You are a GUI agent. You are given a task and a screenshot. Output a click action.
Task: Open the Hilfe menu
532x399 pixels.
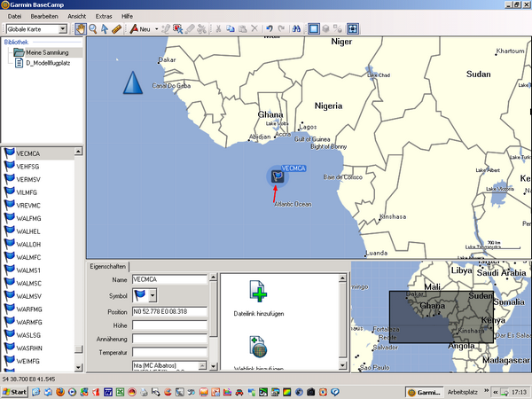coord(127,16)
